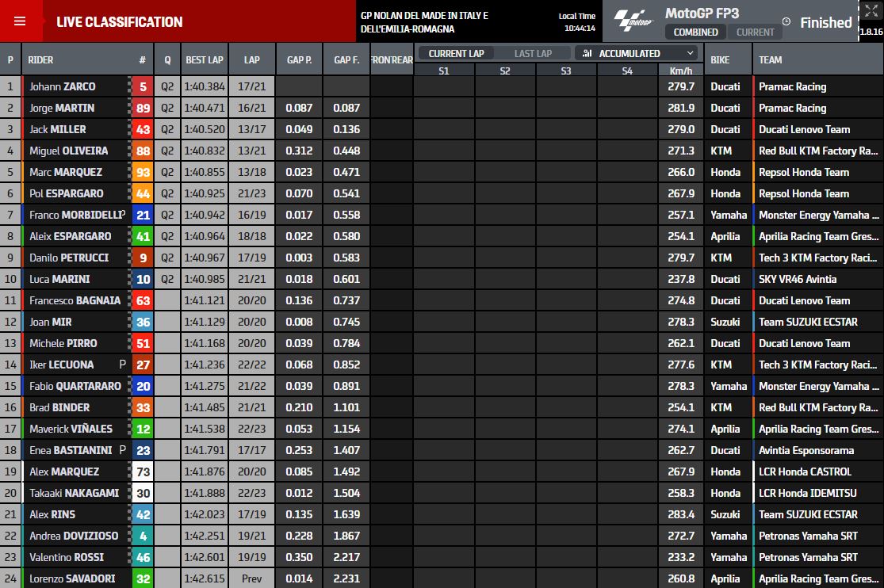Select rider Luca MARINI
The height and width of the screenshot is (588, 884).
(59, 280)
